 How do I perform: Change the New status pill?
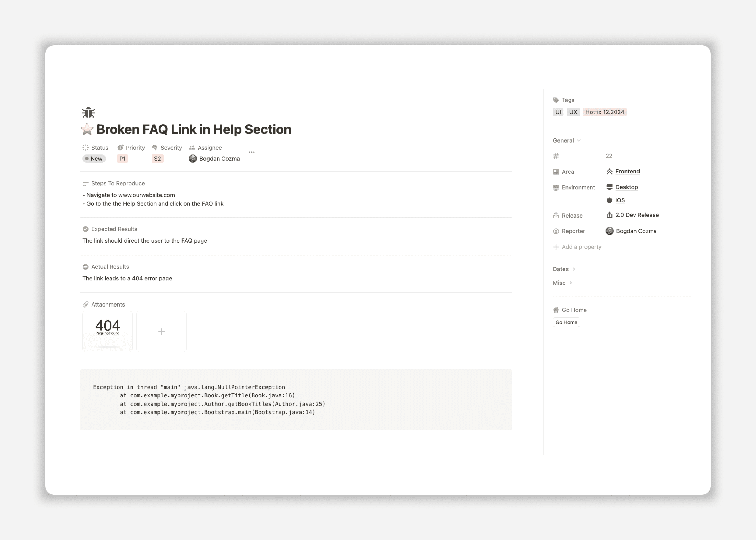(x=94, y=159)
